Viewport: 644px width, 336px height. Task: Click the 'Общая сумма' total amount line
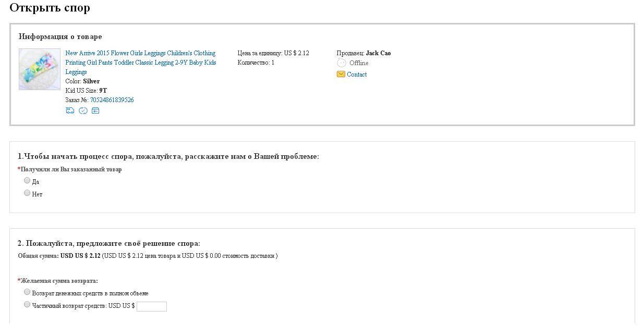[x=148, y=256]
